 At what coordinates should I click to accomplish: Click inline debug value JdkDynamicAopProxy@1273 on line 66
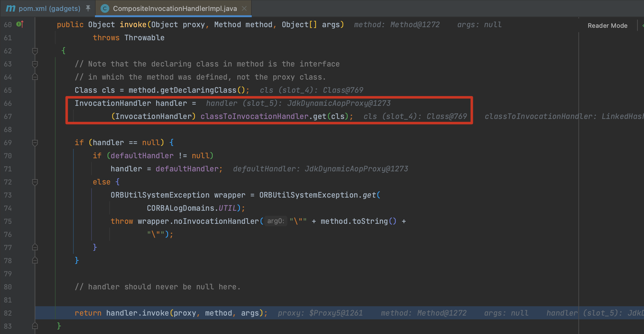coord(339,103)
